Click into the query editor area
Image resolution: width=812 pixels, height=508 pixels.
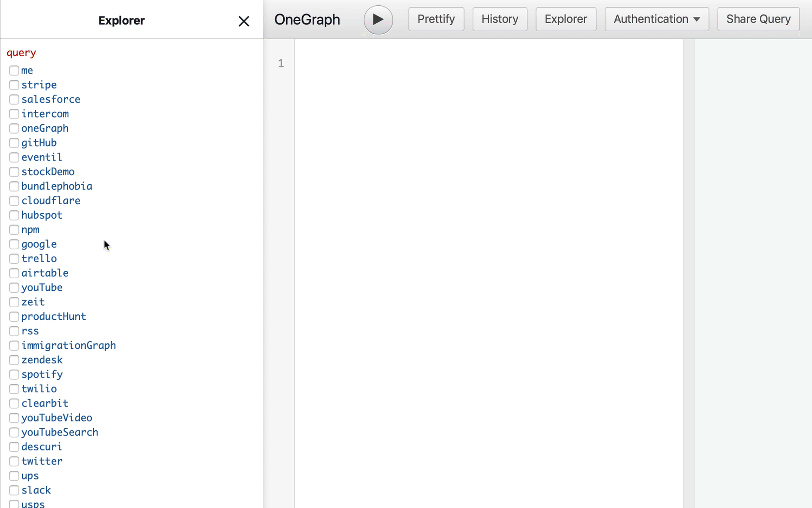[489, 273]
